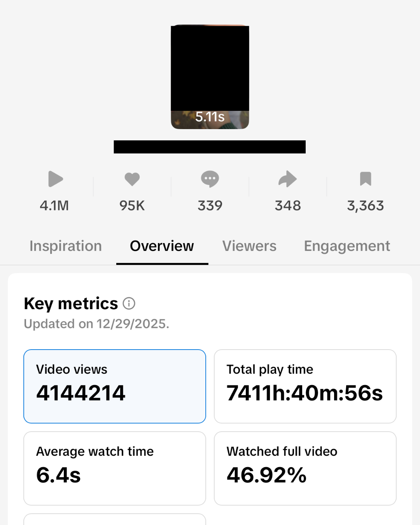This screenshot has width=420, height=525.
Task: Open the Key metrics info icon
Action: [129, 303]
